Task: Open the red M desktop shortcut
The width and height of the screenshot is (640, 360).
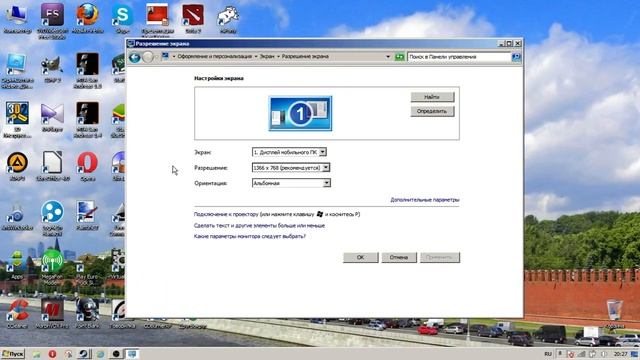Action: coord(52,313)
